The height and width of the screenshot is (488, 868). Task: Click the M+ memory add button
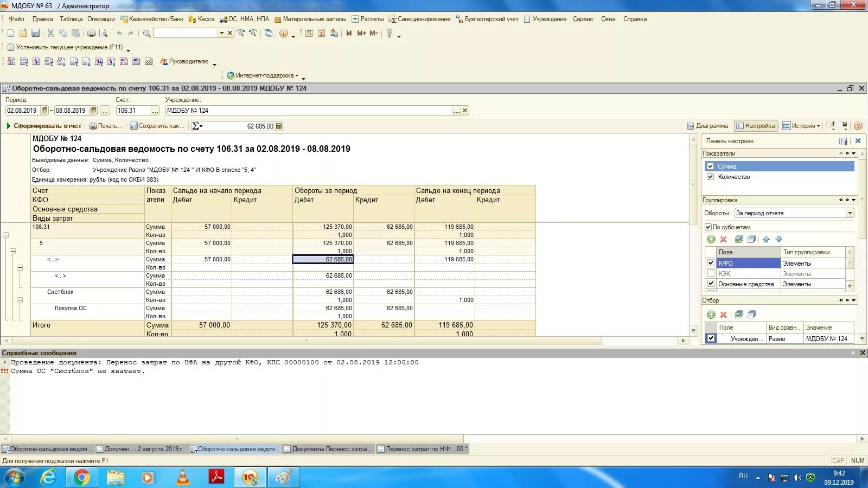(361, 33)
